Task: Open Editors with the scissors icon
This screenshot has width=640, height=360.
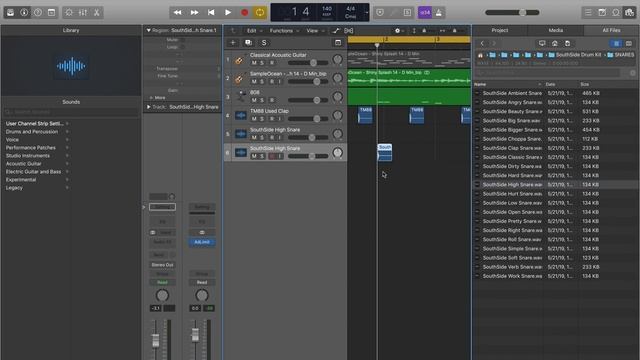Action: [x=97, y=12]
